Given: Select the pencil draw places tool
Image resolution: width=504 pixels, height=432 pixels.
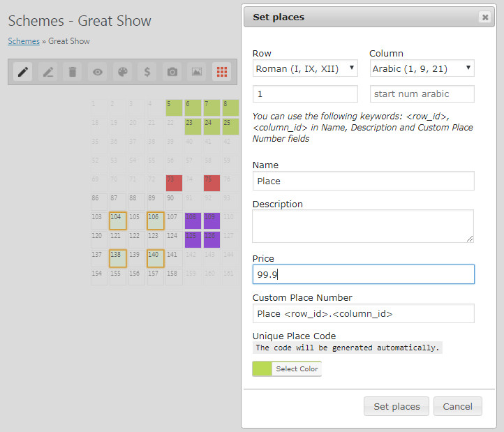Looking at the screenshot, I should pyautogui.click(x=23, y=72).
